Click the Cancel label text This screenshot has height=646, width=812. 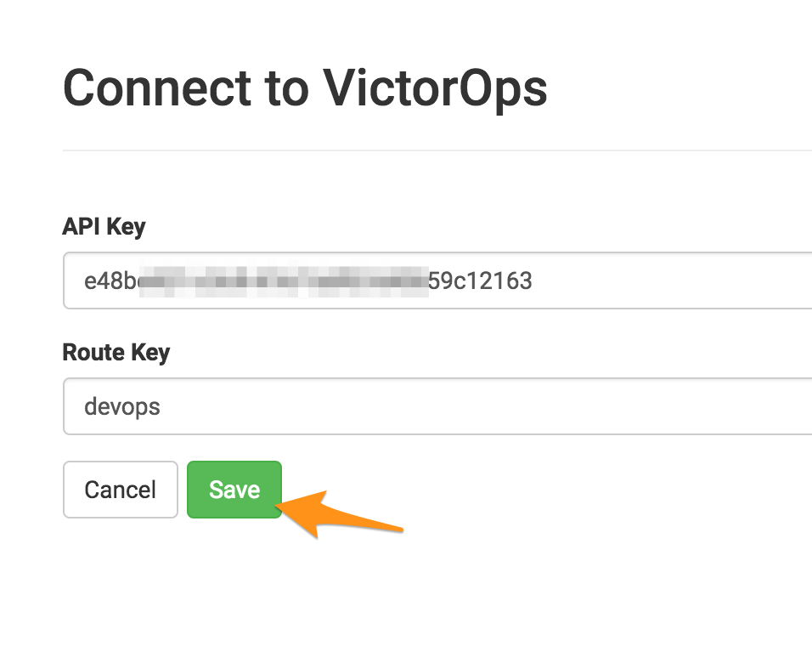[x=120, y=490]
